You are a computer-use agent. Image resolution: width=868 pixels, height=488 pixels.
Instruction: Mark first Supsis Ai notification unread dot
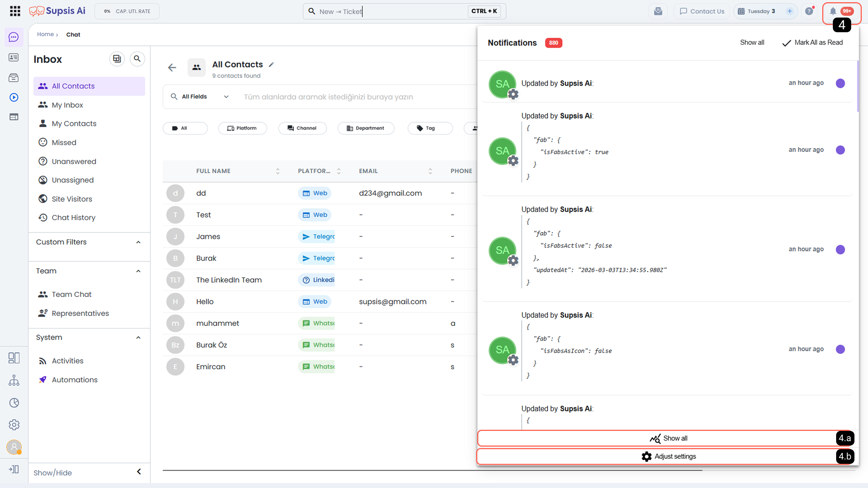pyautogui.click(x=840, y=83)
